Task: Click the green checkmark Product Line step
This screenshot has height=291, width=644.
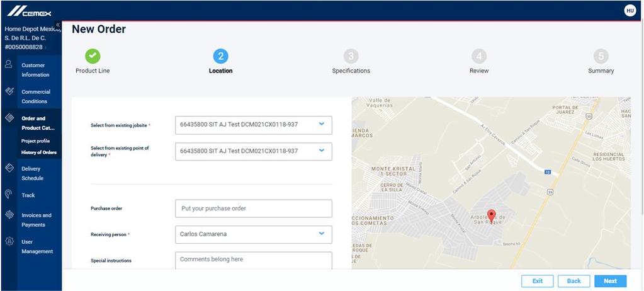Action: point(93,56)
